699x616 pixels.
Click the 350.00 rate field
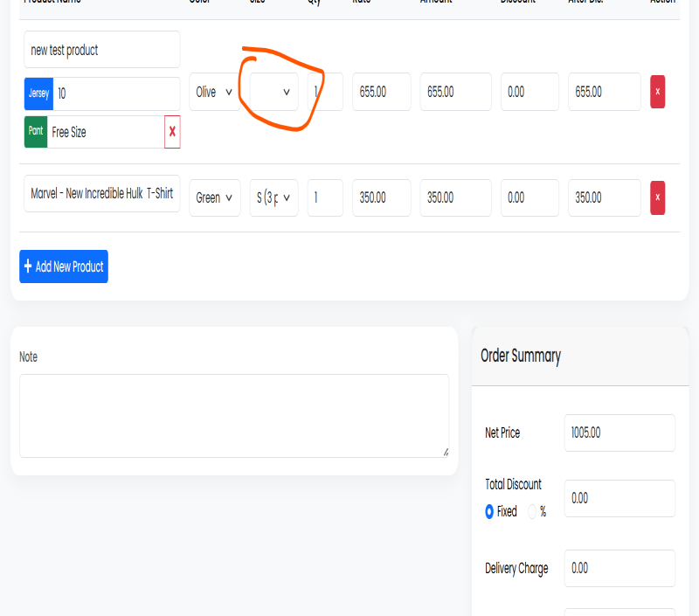[382, 197]
